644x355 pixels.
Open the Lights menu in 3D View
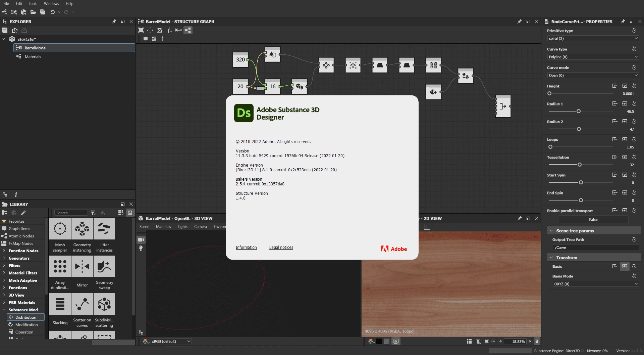182,227
